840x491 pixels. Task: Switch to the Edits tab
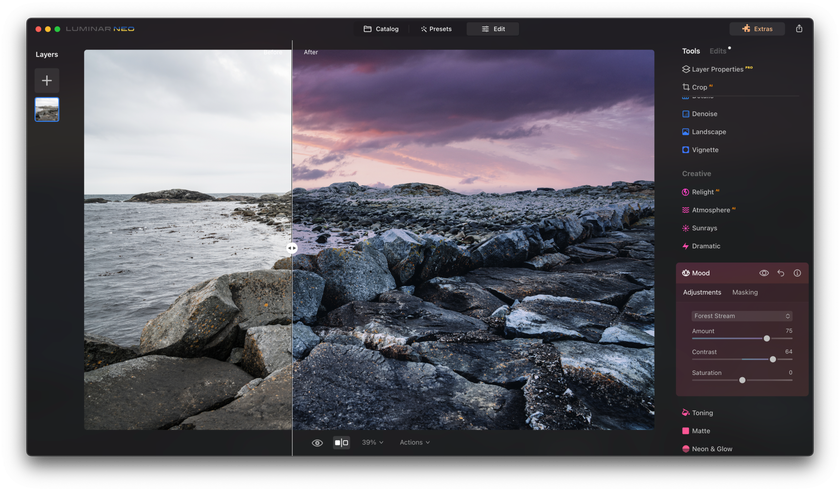pyautogui.click(x=718, y=51)
